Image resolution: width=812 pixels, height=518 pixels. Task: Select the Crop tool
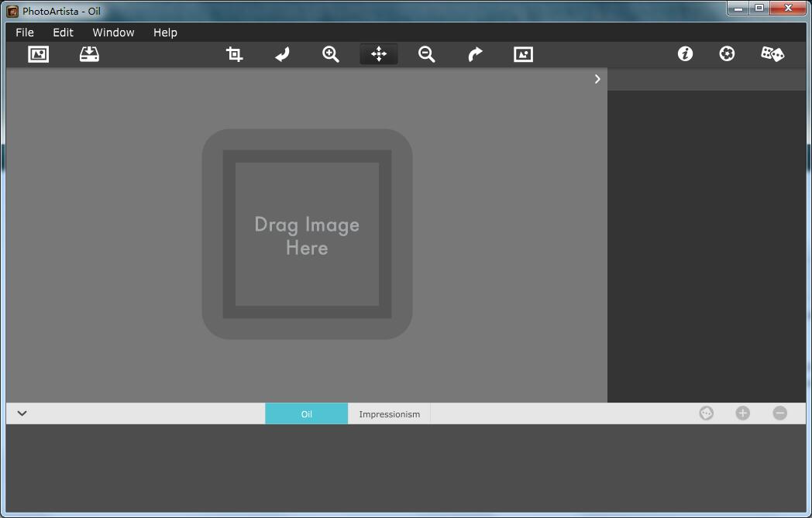tap(234, 54)
